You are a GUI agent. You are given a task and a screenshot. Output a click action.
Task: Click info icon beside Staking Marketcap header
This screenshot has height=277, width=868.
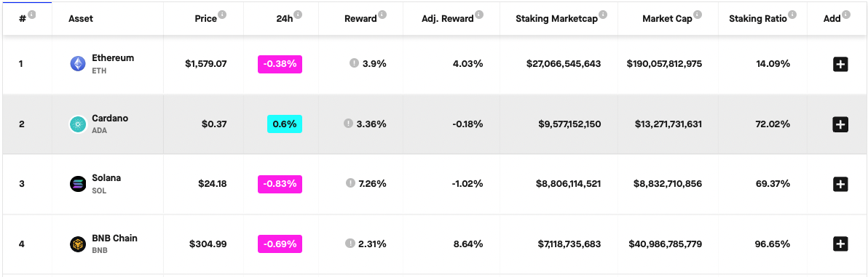pyautogui.click(x=603, y=15)
